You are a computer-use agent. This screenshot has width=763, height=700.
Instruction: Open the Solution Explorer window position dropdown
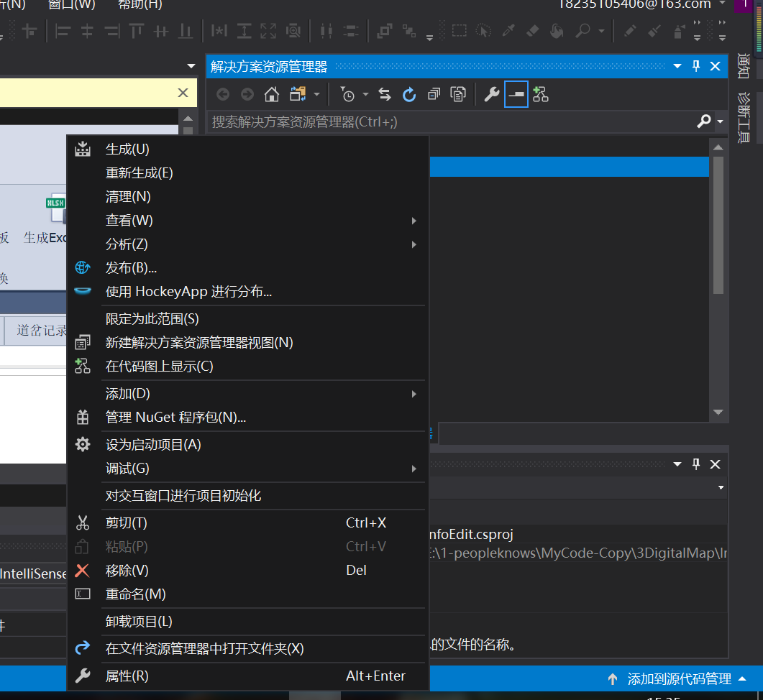[x=677, y=66]
